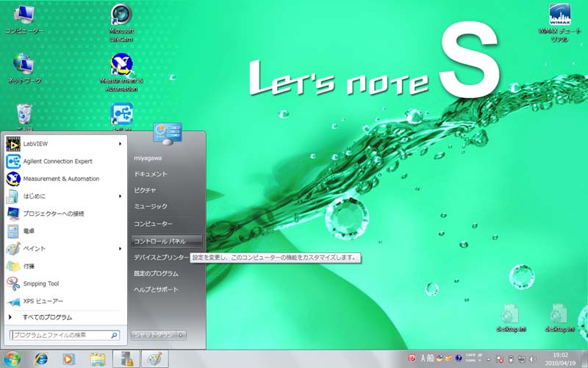Launch Snipping Tool
The image size is (588, 368).
click(65, 283)
